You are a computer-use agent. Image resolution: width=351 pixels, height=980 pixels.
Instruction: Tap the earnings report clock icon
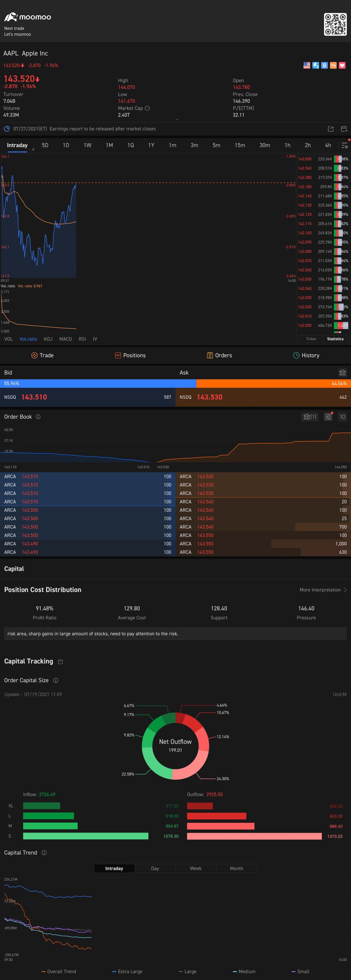(7, 129)
